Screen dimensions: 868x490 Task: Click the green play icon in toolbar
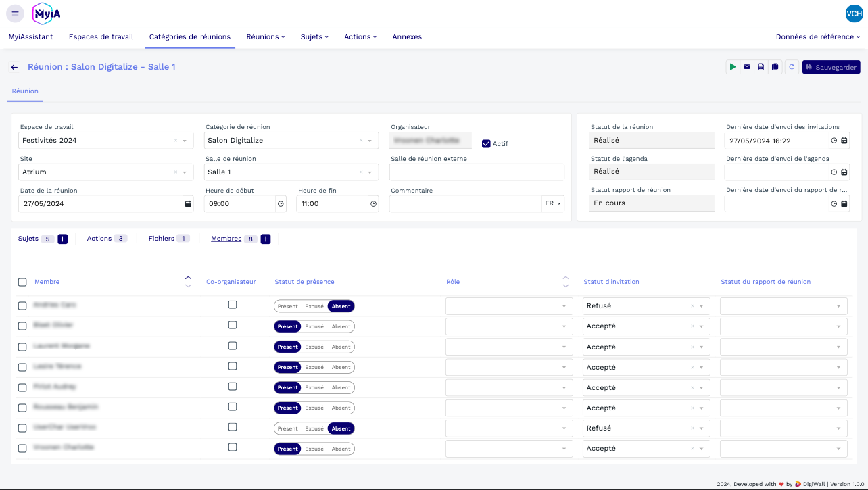733,67
